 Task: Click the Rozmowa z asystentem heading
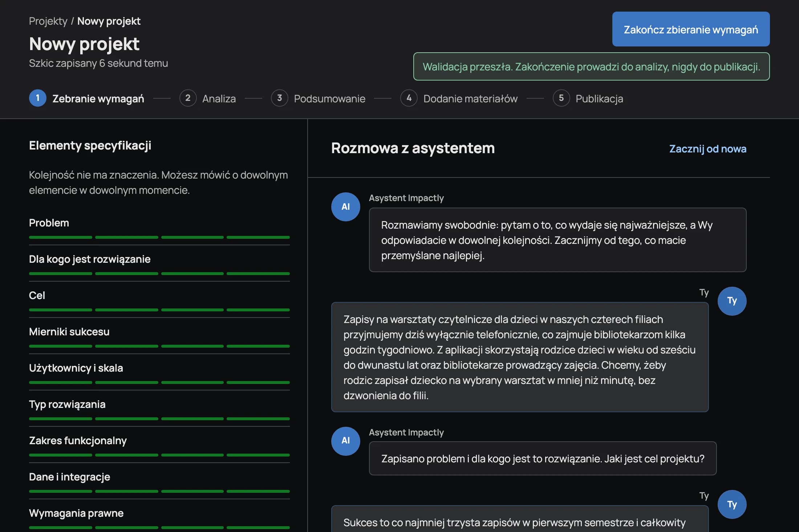coord(413,148)
